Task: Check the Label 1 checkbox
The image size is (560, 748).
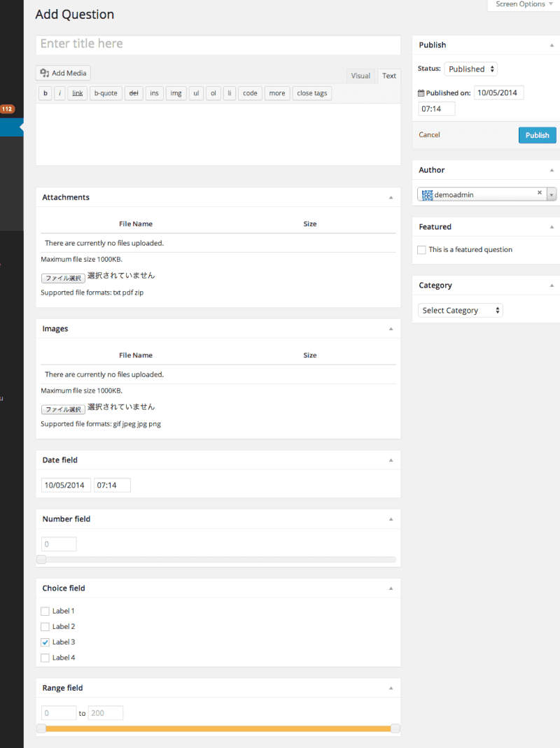Action: tap(45, 611)
